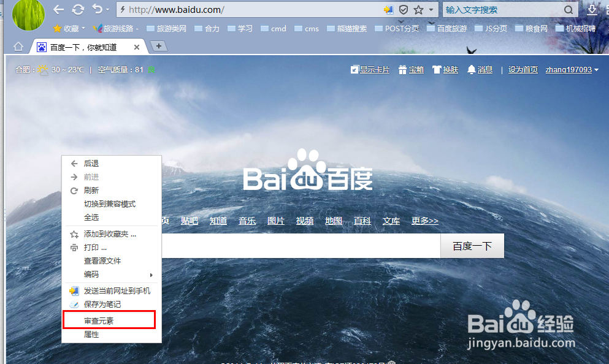Click the weather sun icon for 合肥
Viewport: 609px width, 364px height.
point(43,70)
